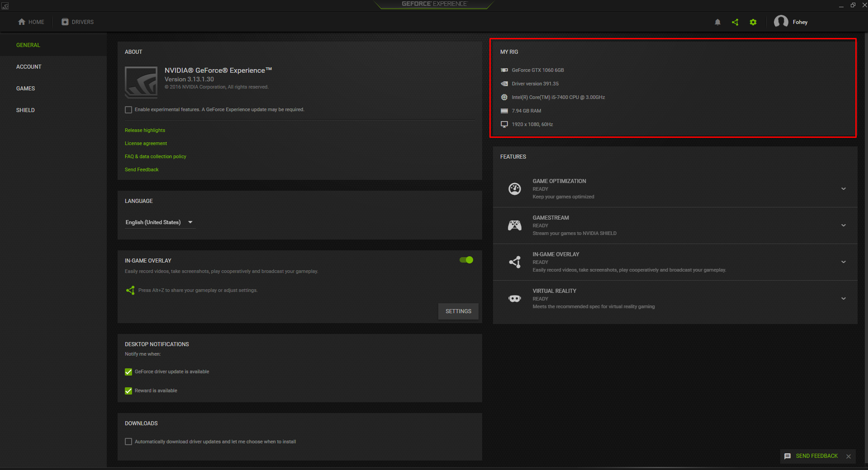Click the CPU chip icon beside Intel Core
868x470 pixels.
[x=504, y=97]
